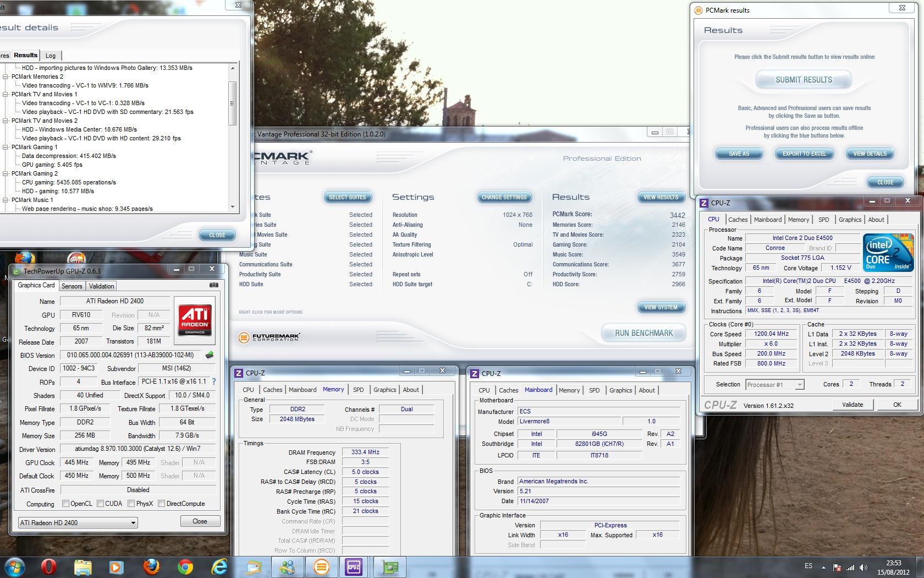Click the SUBMIT RESULTS button
The image size is (924, 578).
[804, 80]
